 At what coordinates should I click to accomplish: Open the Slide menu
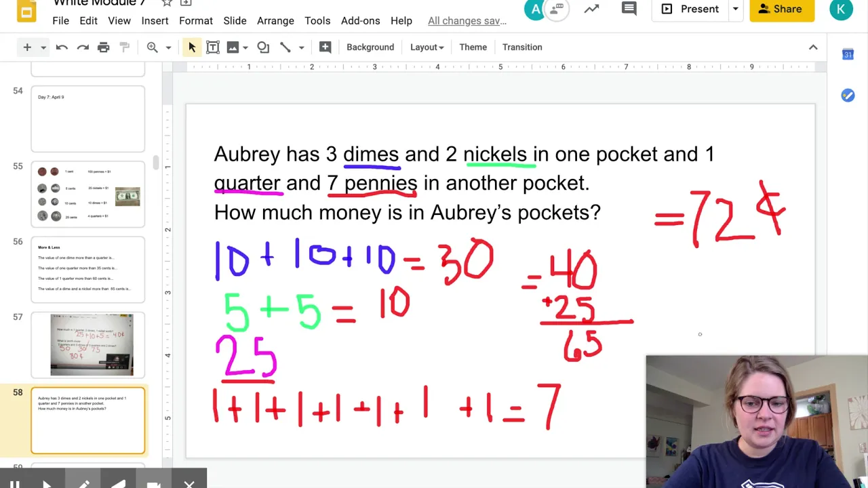235,21
